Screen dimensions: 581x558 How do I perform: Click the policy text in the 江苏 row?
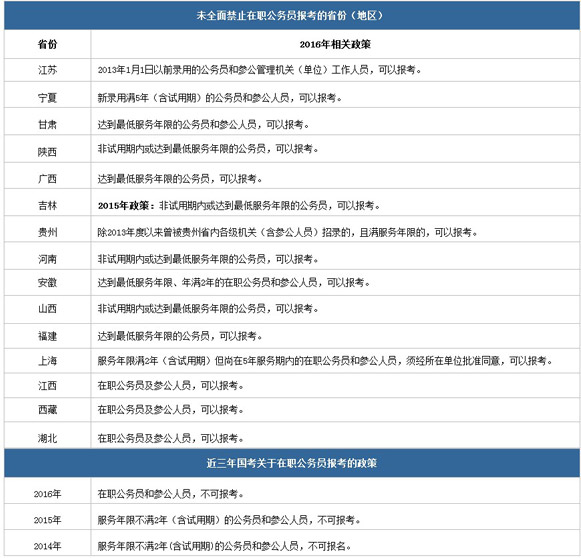(x=259, y=70)
